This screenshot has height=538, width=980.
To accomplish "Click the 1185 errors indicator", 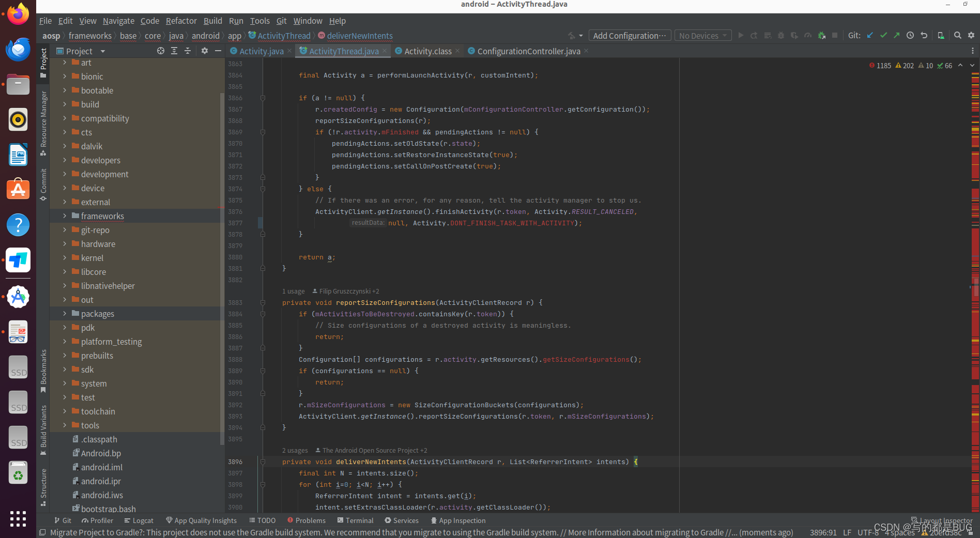I will coord(880,66).
